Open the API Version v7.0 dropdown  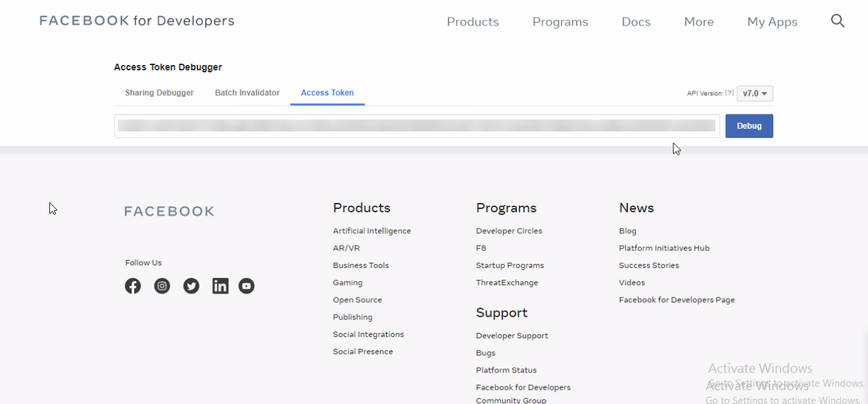pos(755,93)
